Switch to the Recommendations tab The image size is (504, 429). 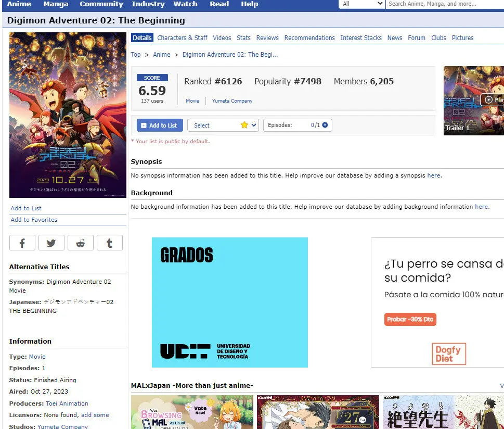click(309, 37)
